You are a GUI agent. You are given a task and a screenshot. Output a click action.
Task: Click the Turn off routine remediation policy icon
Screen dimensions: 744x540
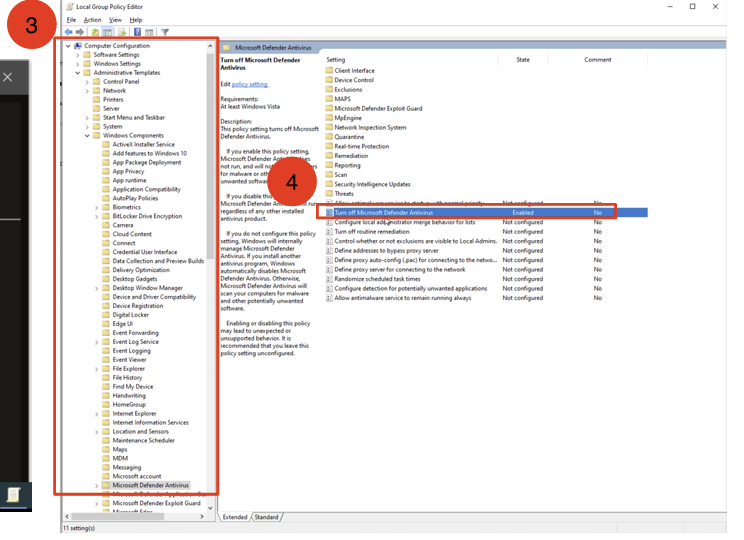pyautogui.click(x=329, y=232)
